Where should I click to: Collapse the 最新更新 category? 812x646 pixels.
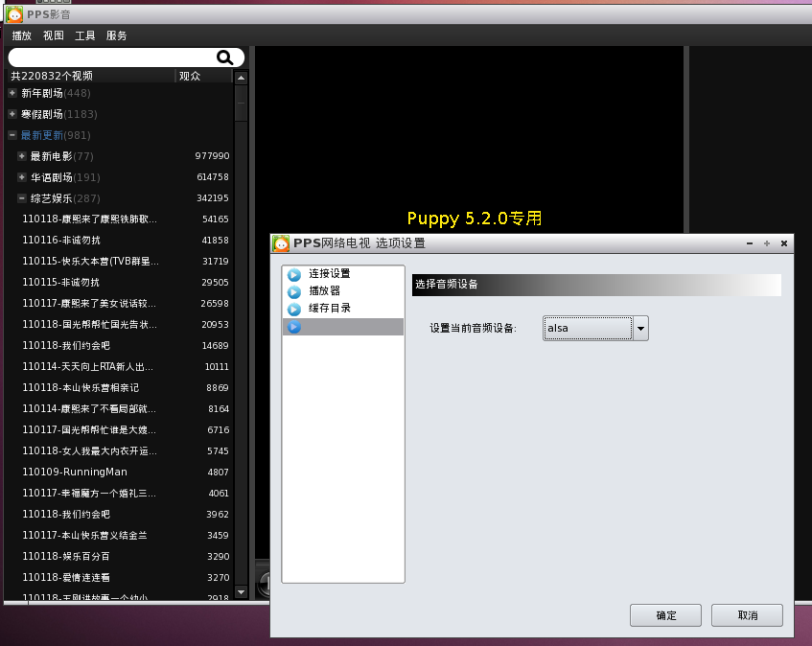pyautogui.click(x=12, y=135)
